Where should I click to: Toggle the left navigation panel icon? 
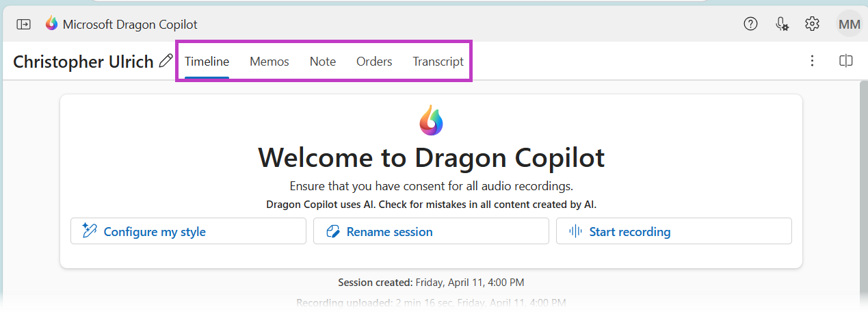(24, 24)
